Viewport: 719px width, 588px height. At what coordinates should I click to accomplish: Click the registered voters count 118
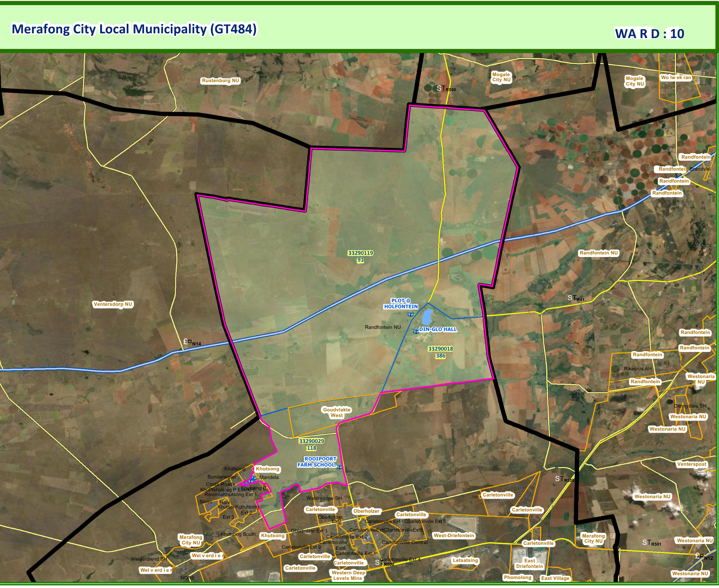coord(311,448)
